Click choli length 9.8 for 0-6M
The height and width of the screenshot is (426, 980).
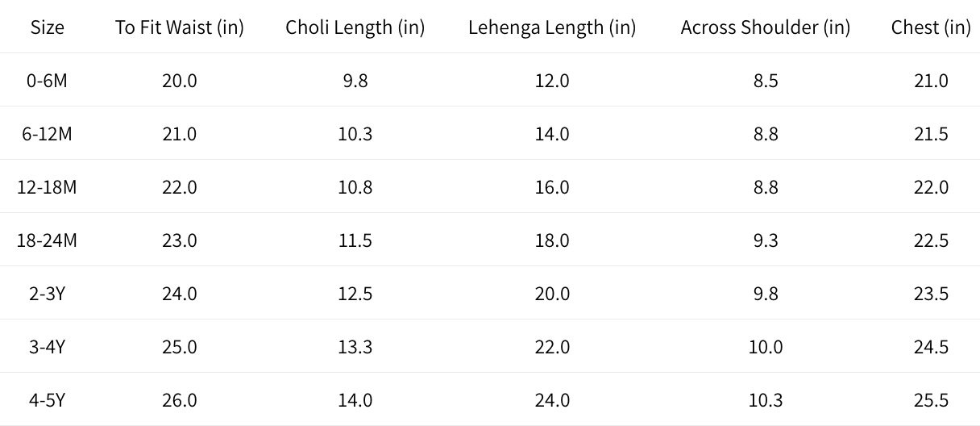click(x=355, y=81)
